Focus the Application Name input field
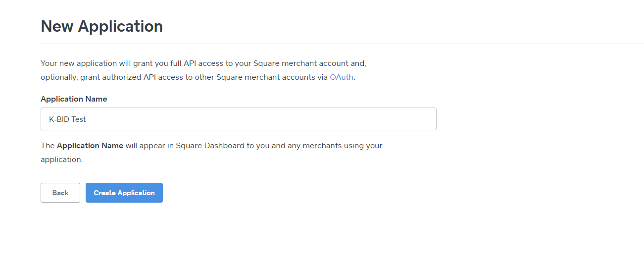Image resolution: width=644 pixels, height=275 pixels. [x=238, y=119]
